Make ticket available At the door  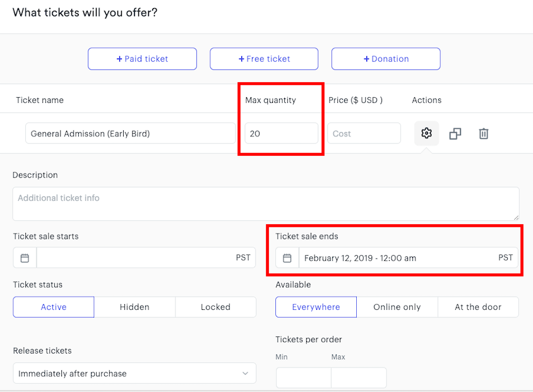click(478, 307)
